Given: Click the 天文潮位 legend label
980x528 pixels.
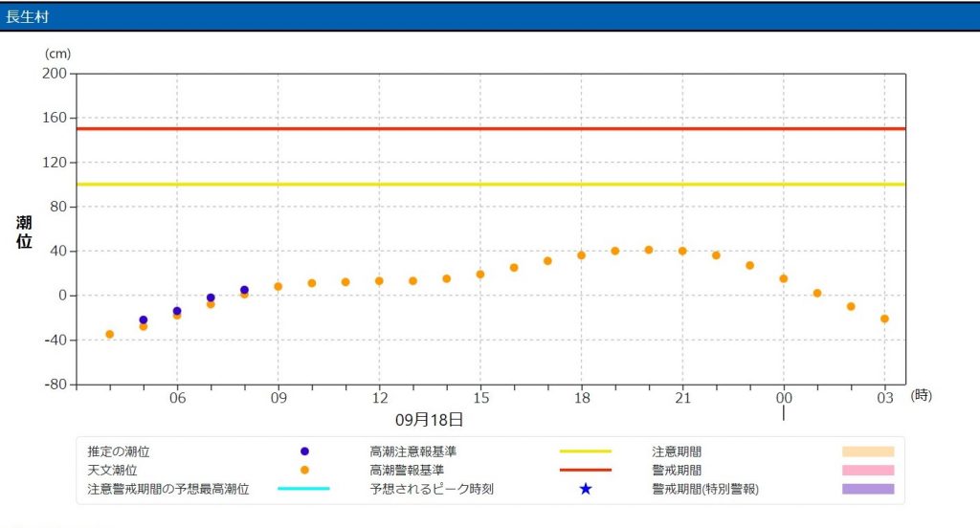Looking at the screenshot, I should [113, 470].
